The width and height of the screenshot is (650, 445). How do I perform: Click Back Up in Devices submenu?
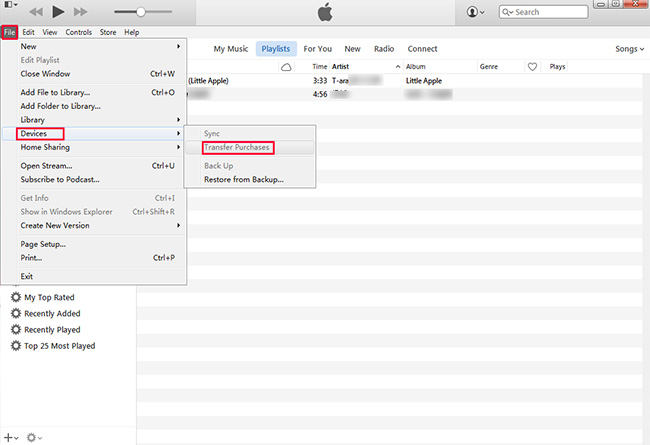250,166
